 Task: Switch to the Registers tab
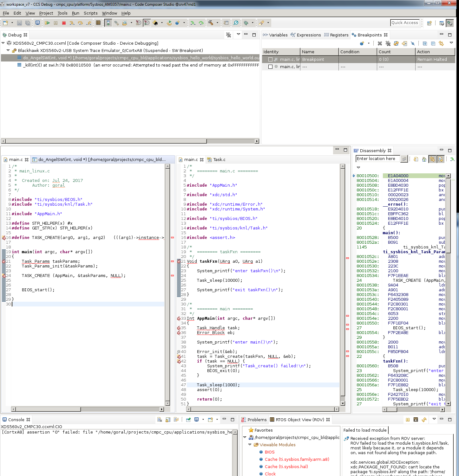(336, 35)
